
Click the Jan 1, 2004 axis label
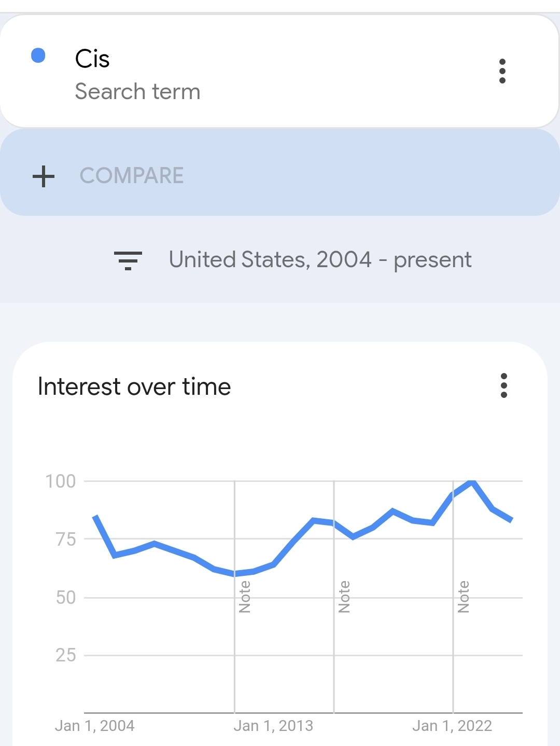coord(94,726)
